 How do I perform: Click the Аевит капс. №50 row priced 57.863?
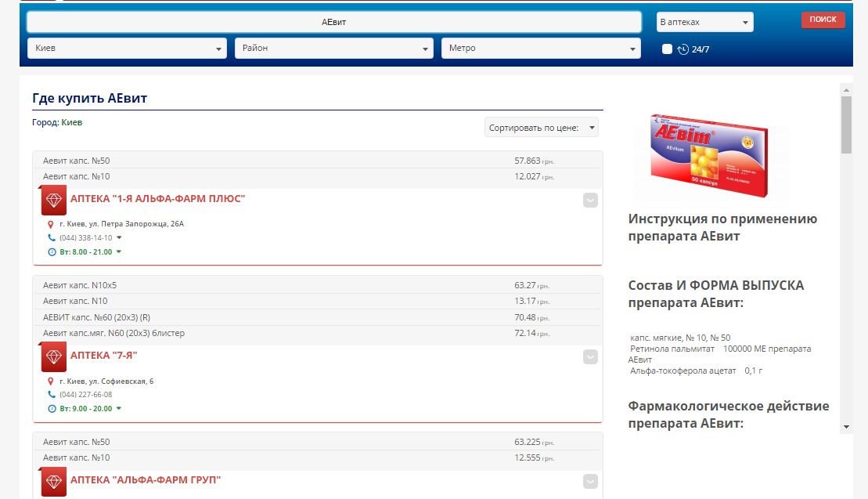(318, 161)
